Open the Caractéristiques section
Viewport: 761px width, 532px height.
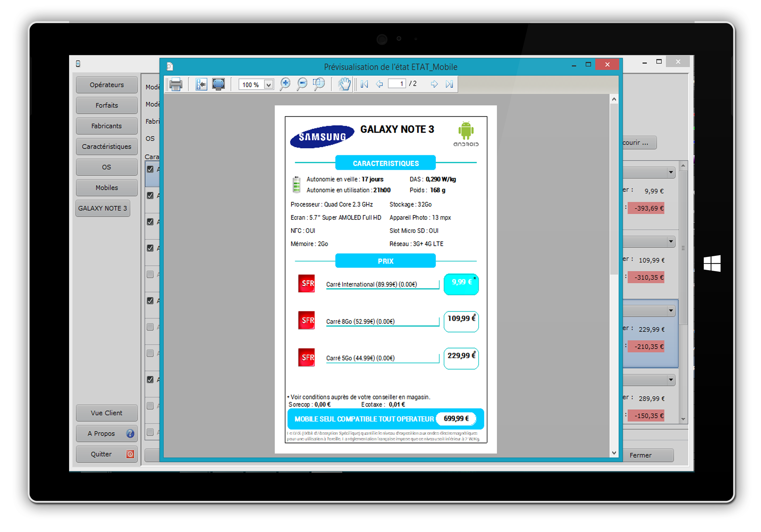(107, 146)
